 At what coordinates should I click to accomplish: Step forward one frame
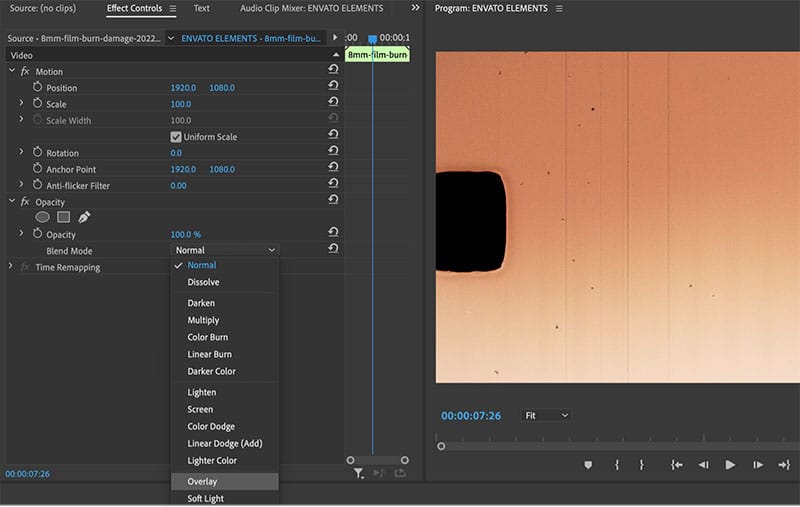point(758,465)
